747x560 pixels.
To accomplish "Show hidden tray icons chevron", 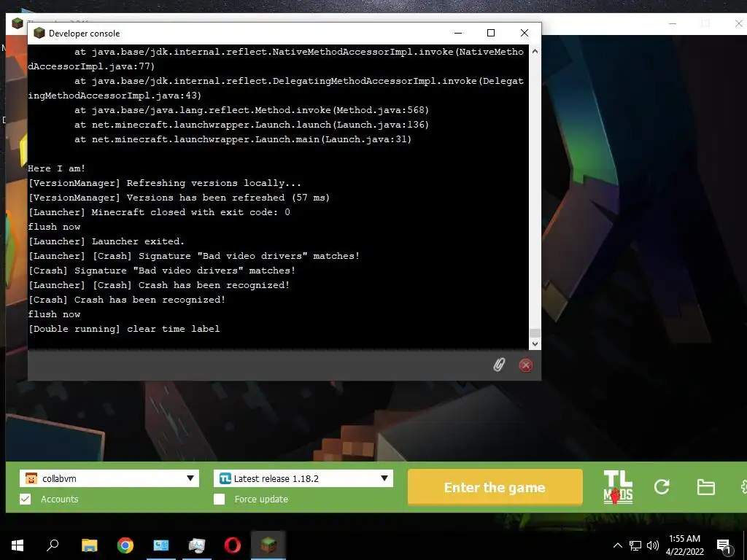I will (x=617, y=545).
